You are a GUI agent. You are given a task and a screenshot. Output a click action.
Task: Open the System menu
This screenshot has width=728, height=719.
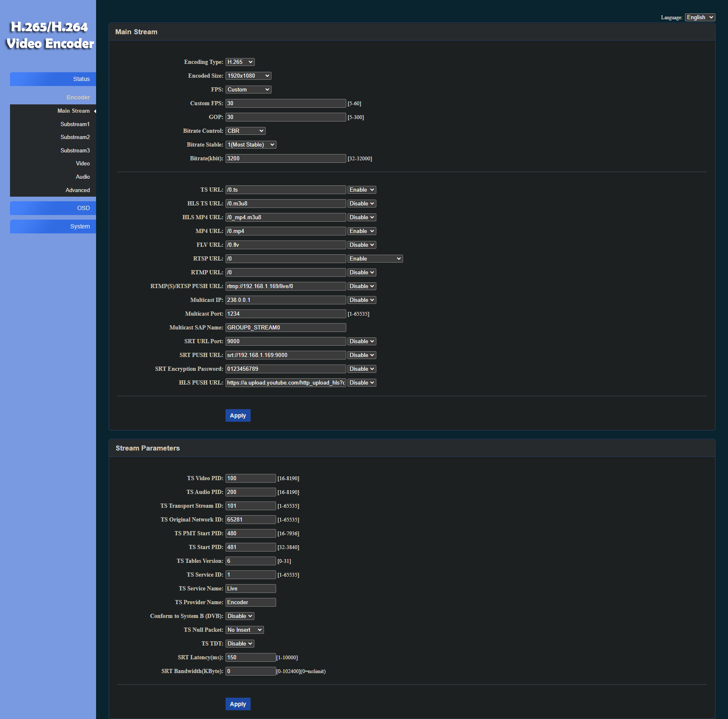(x=53, y=226)
